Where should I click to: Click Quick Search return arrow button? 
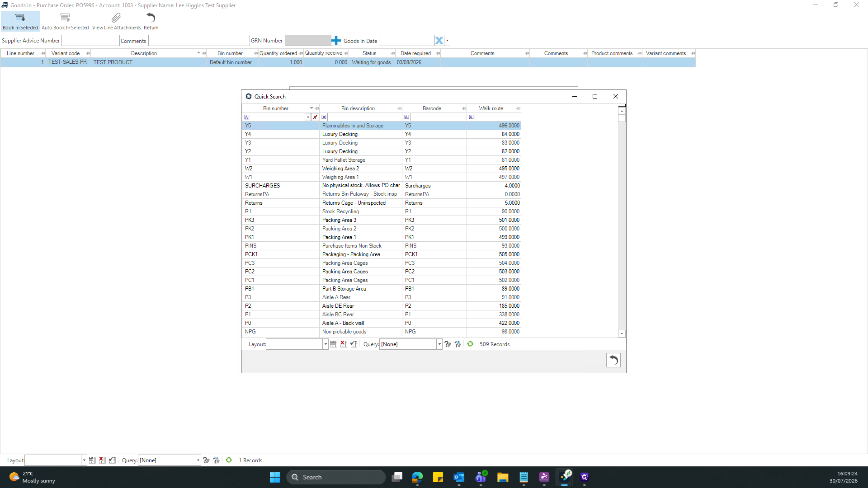pyautogui.click(x=613, y=360)
